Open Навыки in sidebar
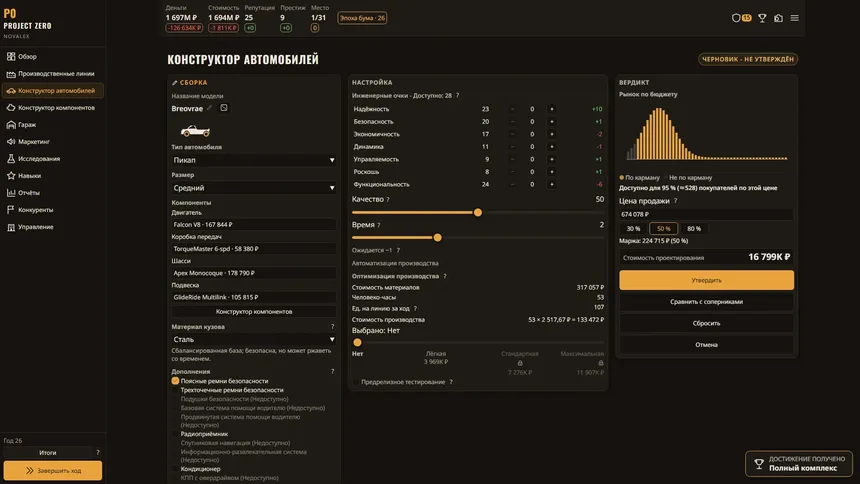 click(53, 176)
